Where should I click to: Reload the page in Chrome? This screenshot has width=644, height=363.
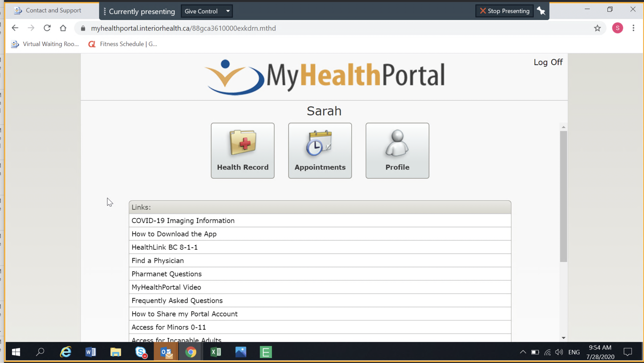tap(47, 28)
